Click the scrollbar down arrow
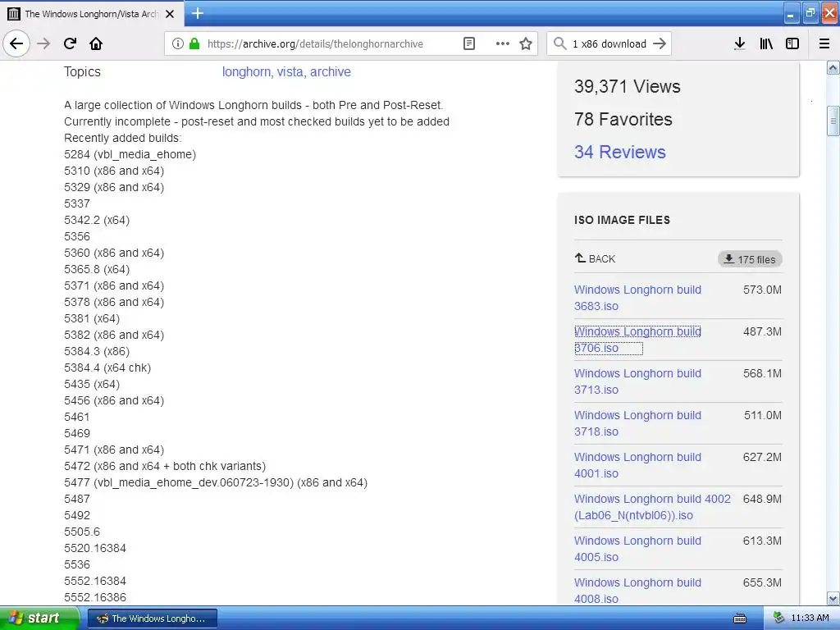Screen dimensions: 840x630 pyautogui.click(x=833, y=598)
